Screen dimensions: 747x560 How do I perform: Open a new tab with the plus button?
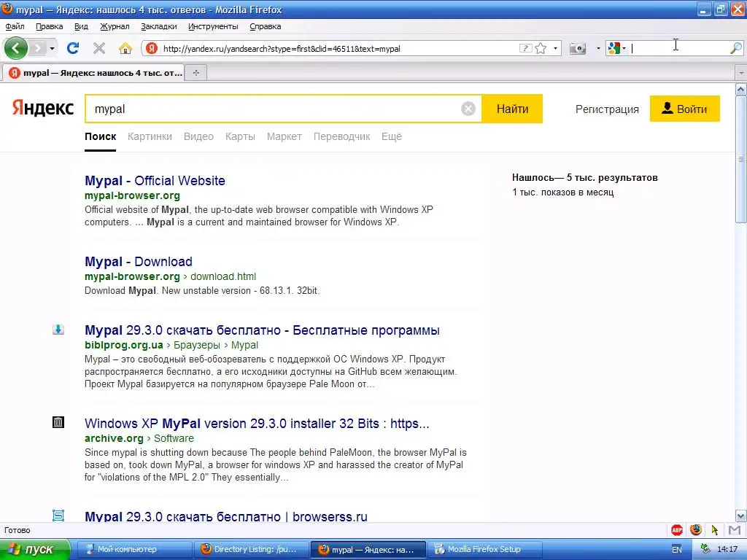point(196,73)
